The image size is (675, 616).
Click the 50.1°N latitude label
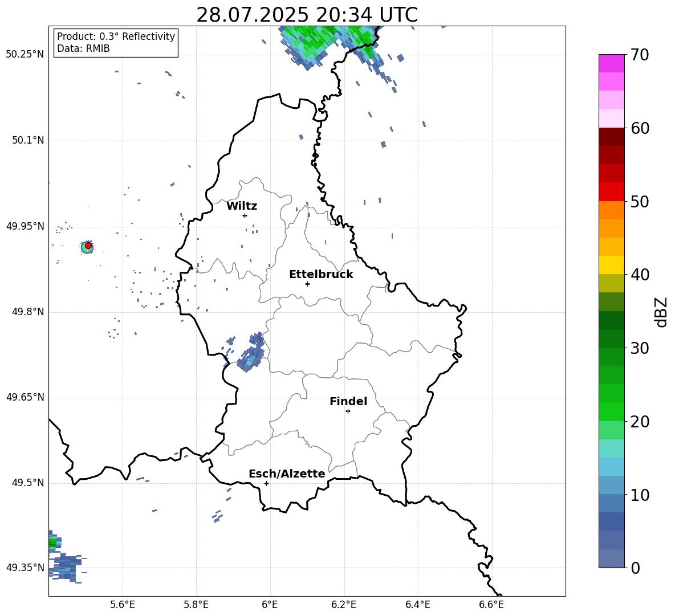[27, 140]
